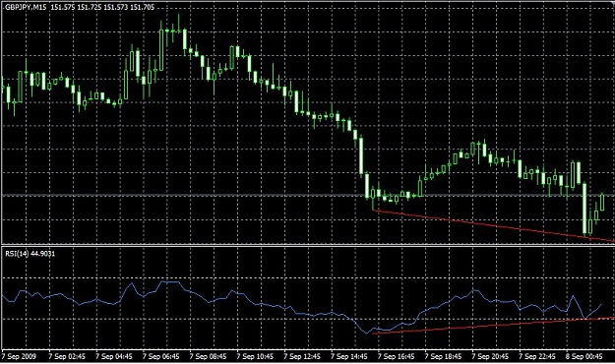
Task: Select the RSI(14) 44.9031 indicator label
Action: [x=31, y=254]
